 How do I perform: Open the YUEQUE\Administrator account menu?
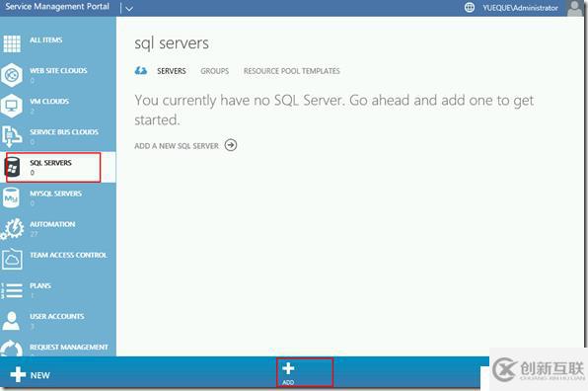click(x=520, y=8)
